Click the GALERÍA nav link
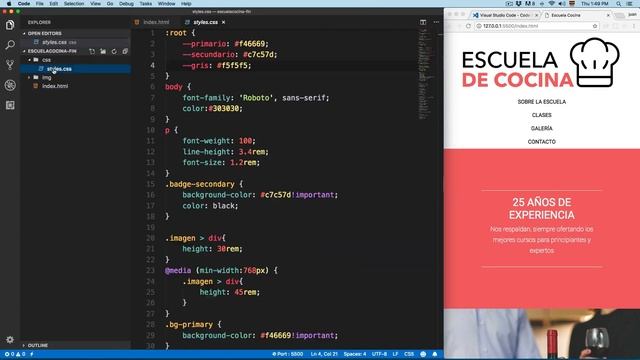The height and width of the screenshot is (360, 640). point(542,129)
